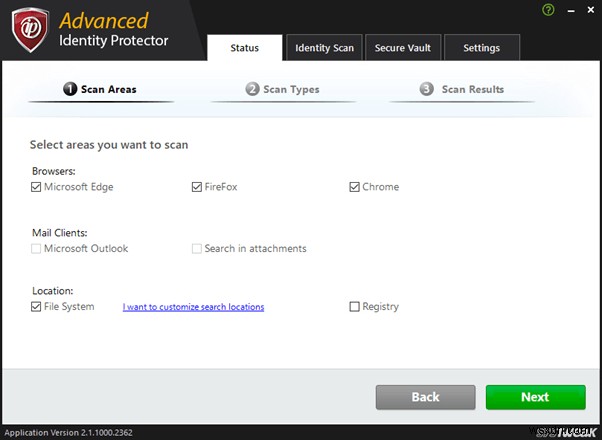This screenshot has width=602, height=440.
Task: Select step 1 Scan Areas
Action: point(100,89)
